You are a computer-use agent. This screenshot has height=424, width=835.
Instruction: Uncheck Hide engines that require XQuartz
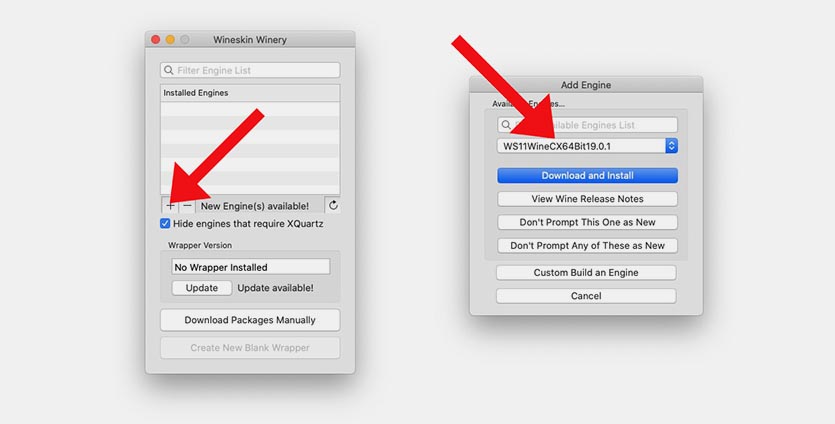coord(165,223)
